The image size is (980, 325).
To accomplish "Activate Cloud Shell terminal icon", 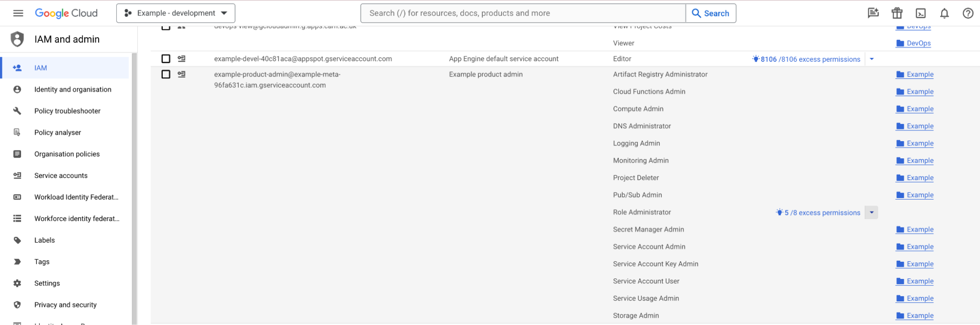I will click(921, 13).
